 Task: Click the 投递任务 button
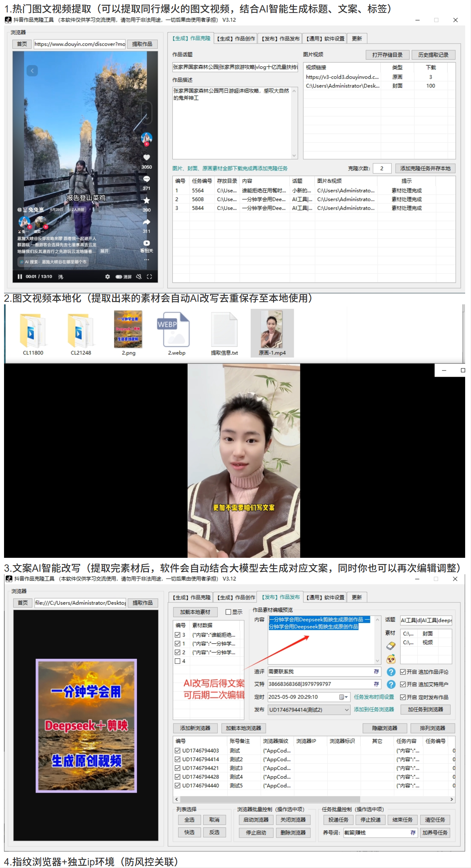[339, 820]
